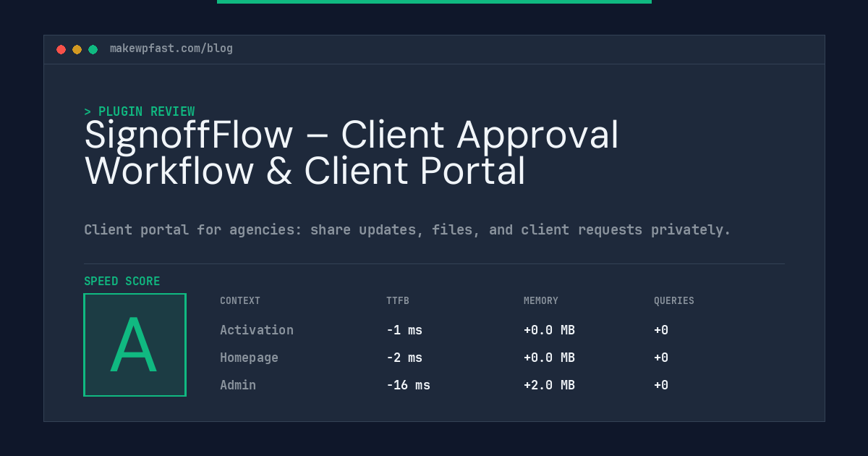Click the Homepage queries +0 value

pos(661,358)
